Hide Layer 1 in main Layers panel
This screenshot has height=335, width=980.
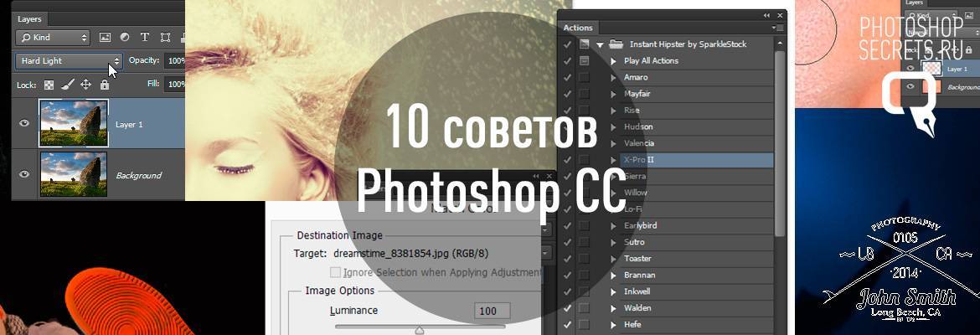tap(24, 123)
